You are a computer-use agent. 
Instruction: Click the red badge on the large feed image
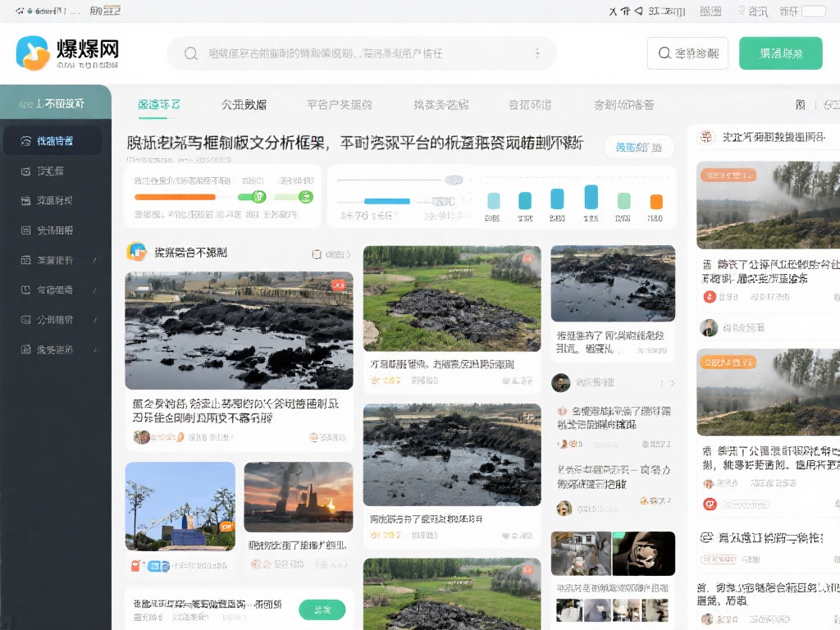[337, 285]
